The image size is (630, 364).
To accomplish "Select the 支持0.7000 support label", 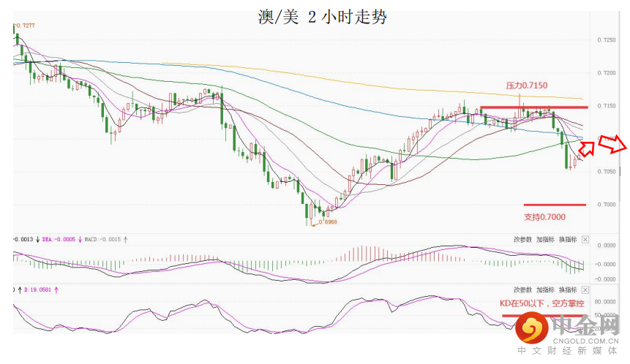I will (x=544, y=216).
